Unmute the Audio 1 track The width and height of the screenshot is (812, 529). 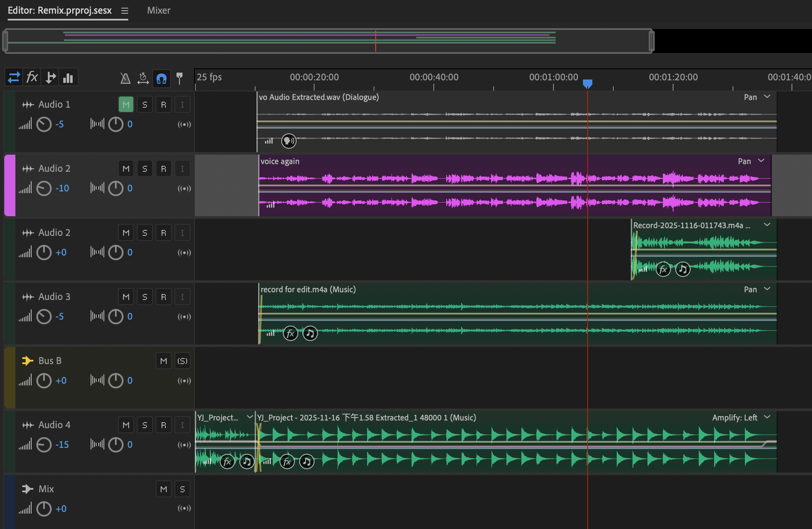(x=126, y=105)
